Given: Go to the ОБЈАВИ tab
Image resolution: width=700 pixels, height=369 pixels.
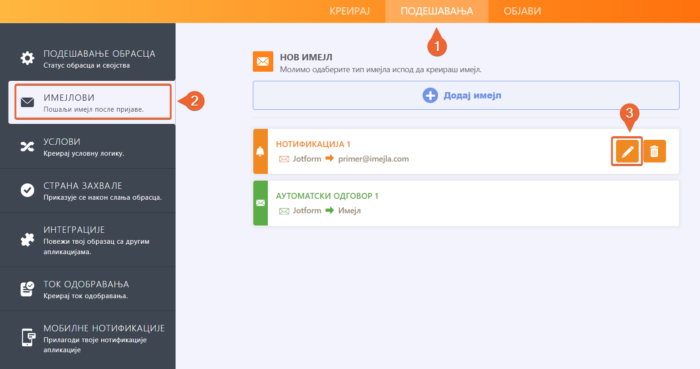Looking at the screenshot, I should coord(522,11).
